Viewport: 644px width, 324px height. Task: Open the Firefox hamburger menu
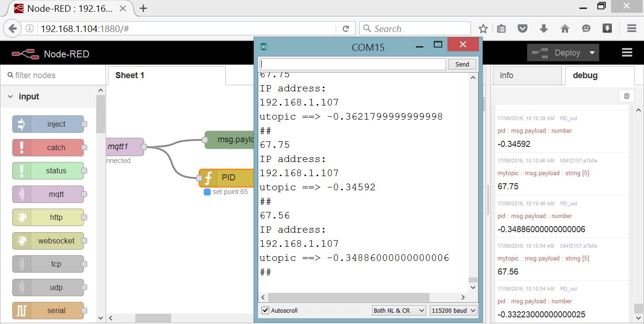click(632, 29)
